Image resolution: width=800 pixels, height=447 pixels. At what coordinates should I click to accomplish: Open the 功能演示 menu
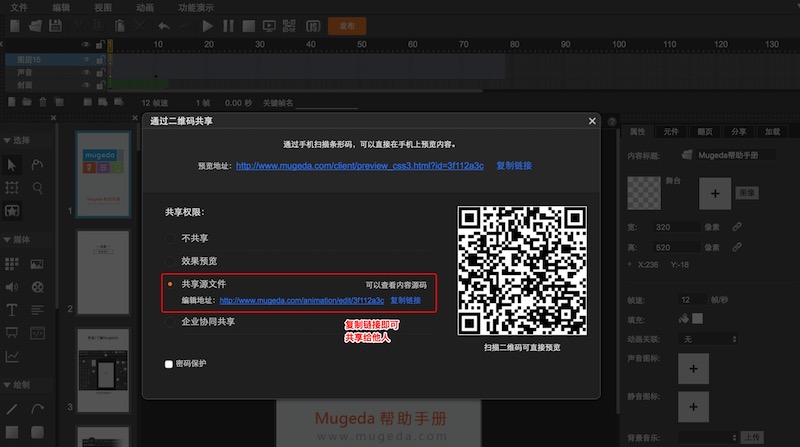tap(196, 8)
